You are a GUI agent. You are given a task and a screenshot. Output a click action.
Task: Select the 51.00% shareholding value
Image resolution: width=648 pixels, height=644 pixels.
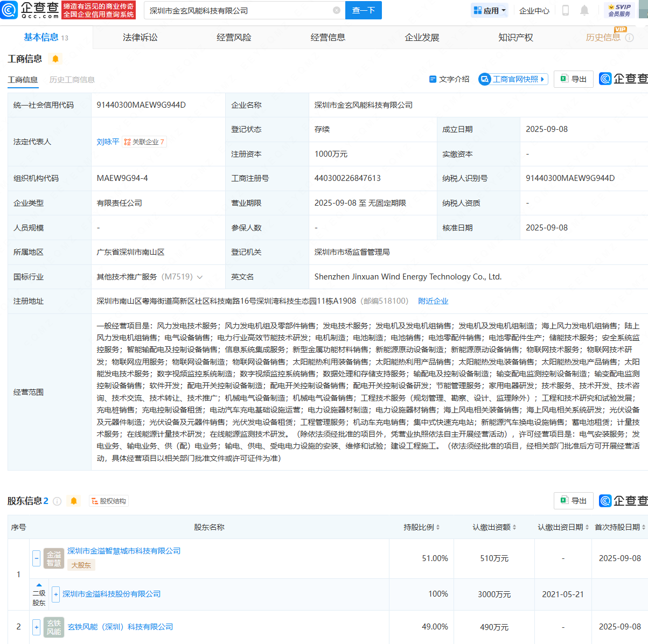(435, 558)
